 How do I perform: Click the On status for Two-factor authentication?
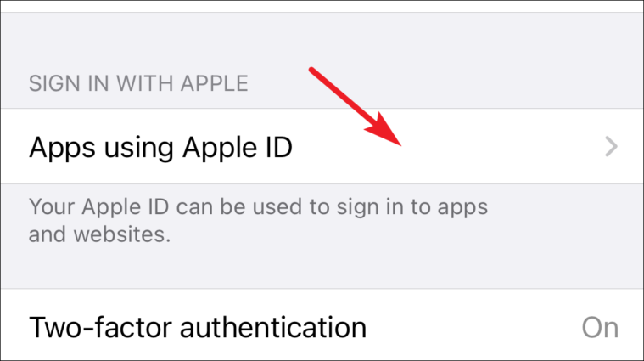600,328
